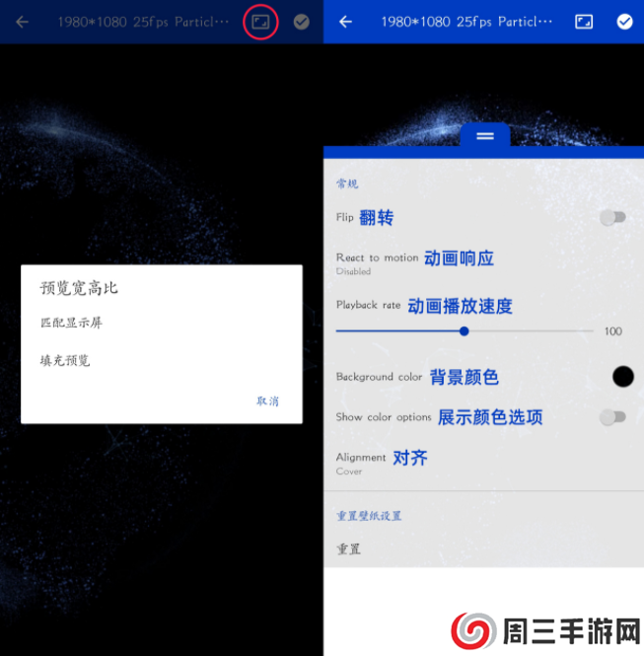This screenshot has height=656, width=644.
Task: Tap back arrow in left screen
Action: click(22, 22)
